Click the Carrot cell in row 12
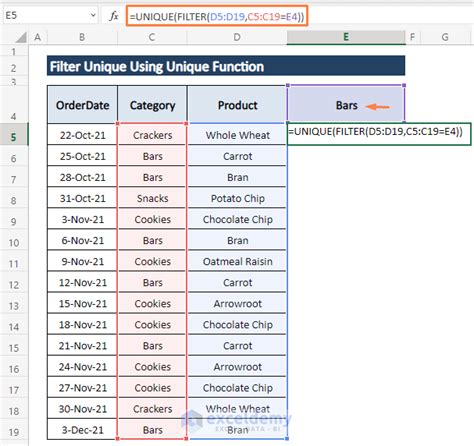The width and height of the screenshot is (474, 446). coord(237,282)
